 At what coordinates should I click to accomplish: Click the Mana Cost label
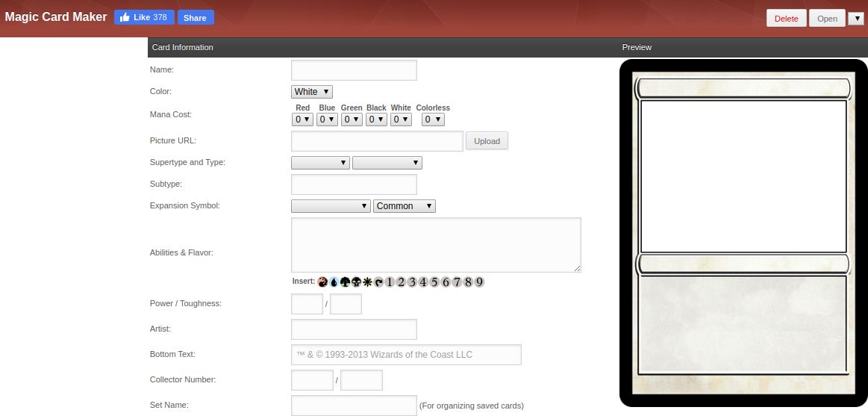point(170,115)
